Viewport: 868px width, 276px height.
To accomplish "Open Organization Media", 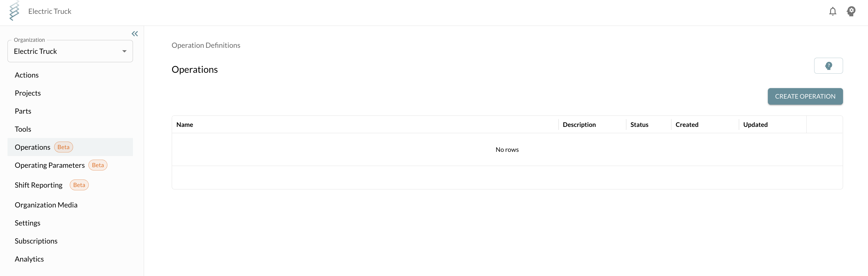I will coord(46,205).
